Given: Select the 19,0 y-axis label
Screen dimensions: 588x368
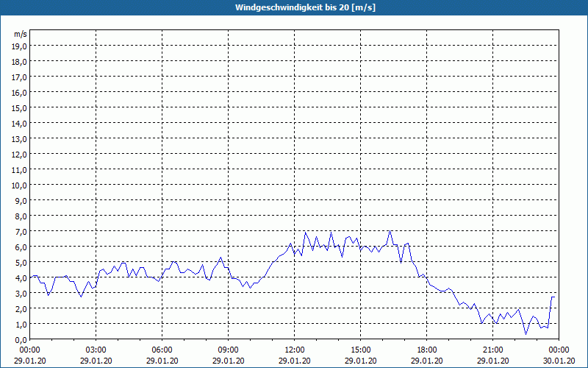Looking at the screenshot, I should point(21,46).
